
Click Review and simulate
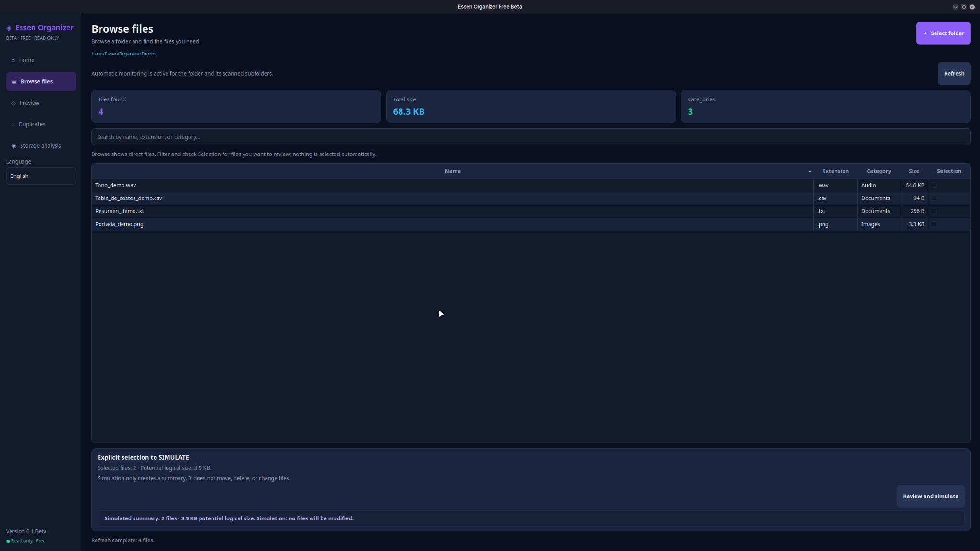[930, 496]
